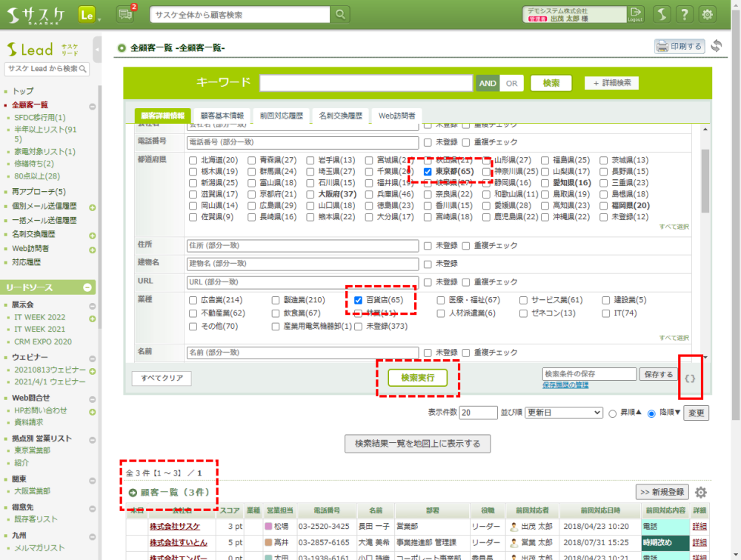Check the 製造業 industry checkbox
This screenshot has height=560, width=741.
click(x=276, y=300)
